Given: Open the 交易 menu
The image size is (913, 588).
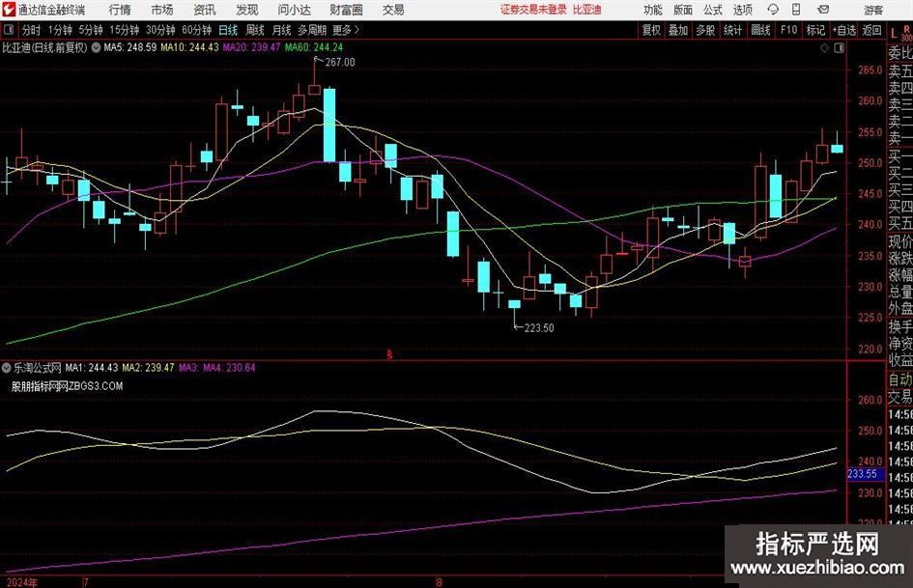Looking at the screenshot, I should pos(393,10).
